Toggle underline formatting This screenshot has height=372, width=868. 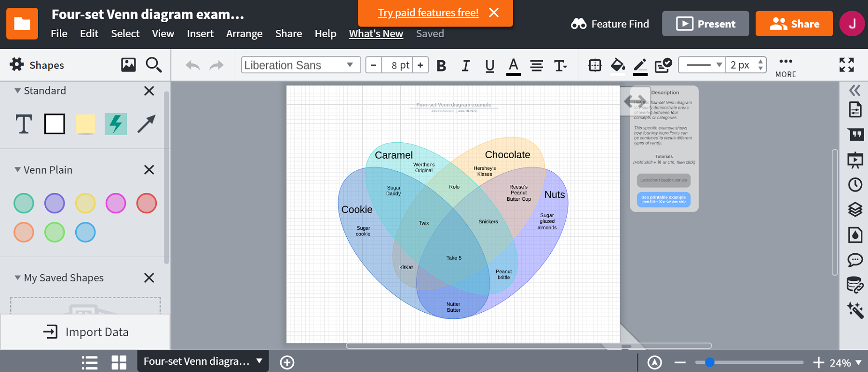489,66
